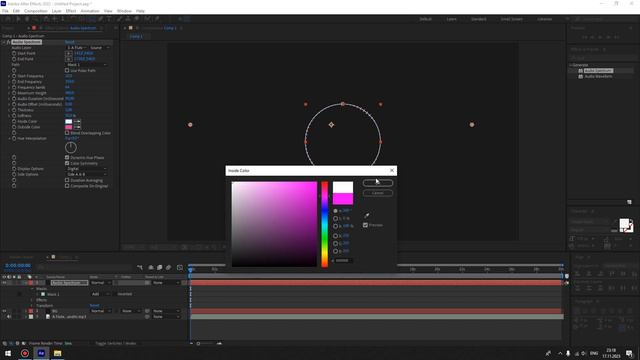The image size is (640, 360).
Task: Open File Explorer from taskbar
Action: tap(57, 353)
